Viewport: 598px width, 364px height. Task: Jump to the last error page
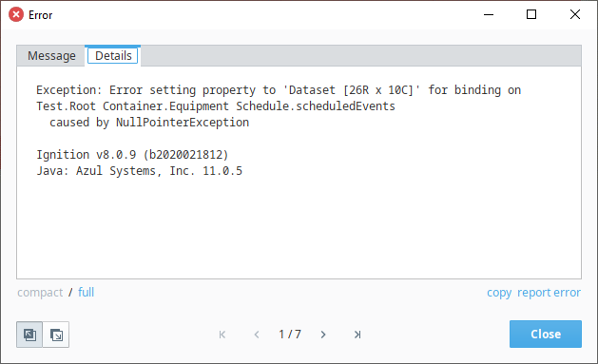tap(357, 335)
